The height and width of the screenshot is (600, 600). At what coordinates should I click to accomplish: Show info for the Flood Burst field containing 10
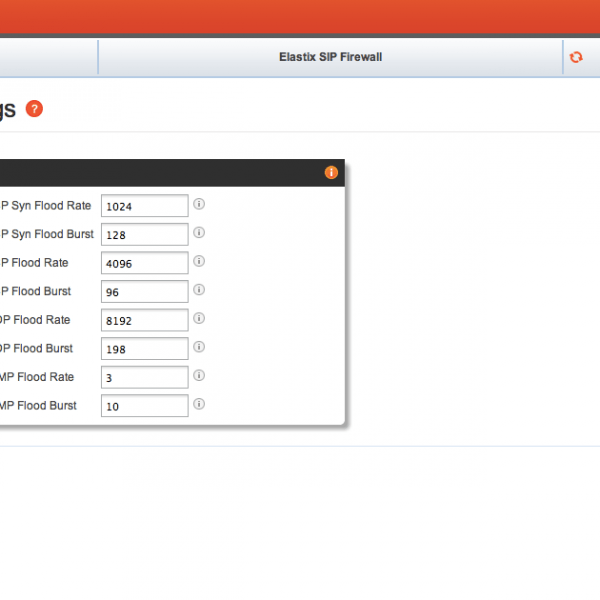[199, 404]
